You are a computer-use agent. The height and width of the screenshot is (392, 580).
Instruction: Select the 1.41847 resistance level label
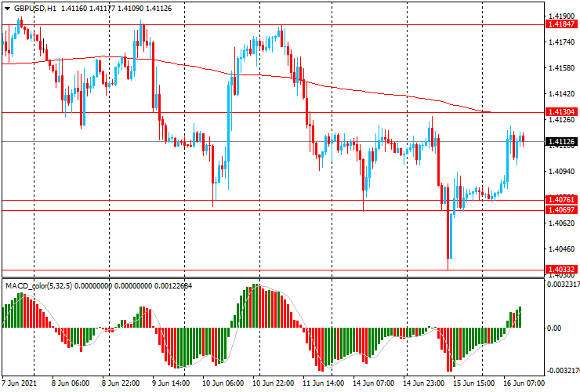[561, 24]
